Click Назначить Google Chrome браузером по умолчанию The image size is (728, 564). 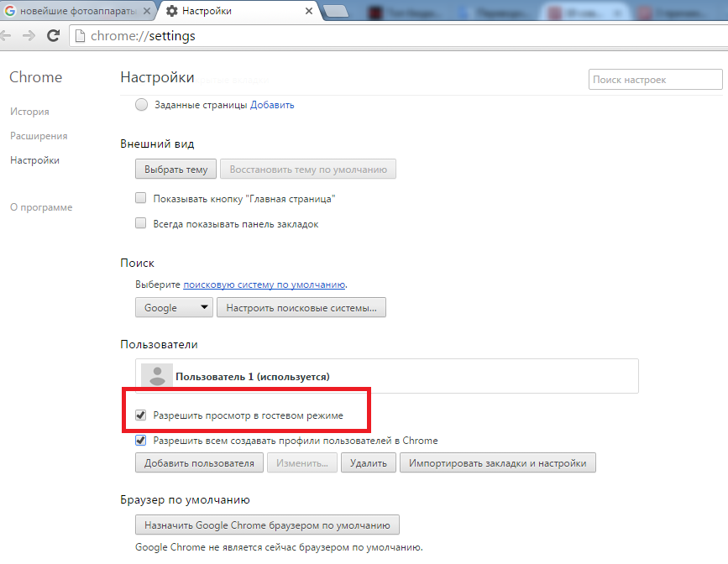coord(267,525)
